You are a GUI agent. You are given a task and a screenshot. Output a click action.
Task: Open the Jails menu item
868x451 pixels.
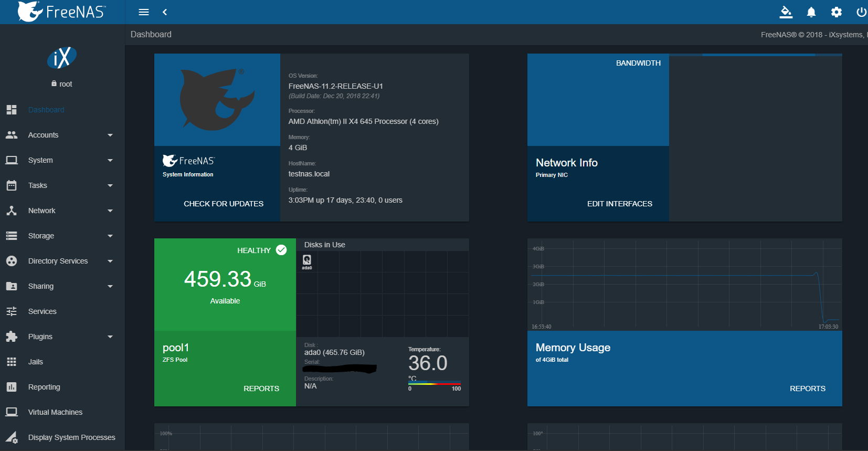click(x=62, y=362)
